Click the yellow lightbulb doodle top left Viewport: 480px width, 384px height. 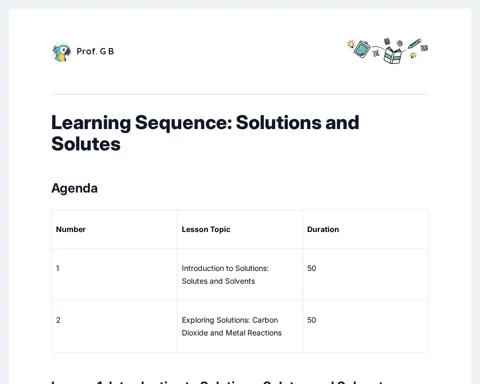[350, 44]
